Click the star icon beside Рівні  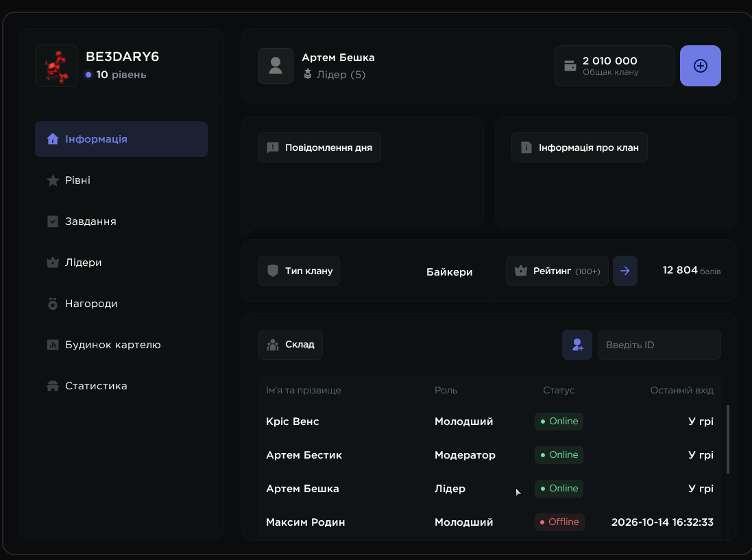point(53,180)
